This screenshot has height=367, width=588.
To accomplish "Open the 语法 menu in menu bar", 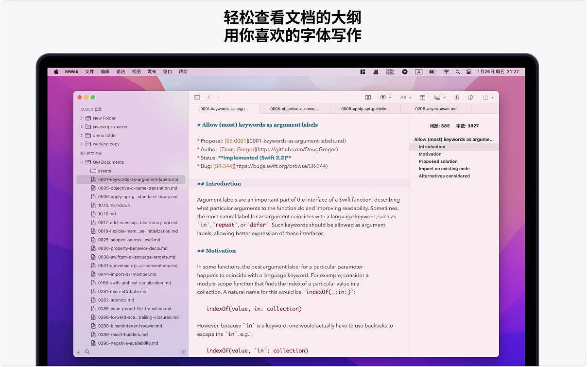I will point(121,71).
